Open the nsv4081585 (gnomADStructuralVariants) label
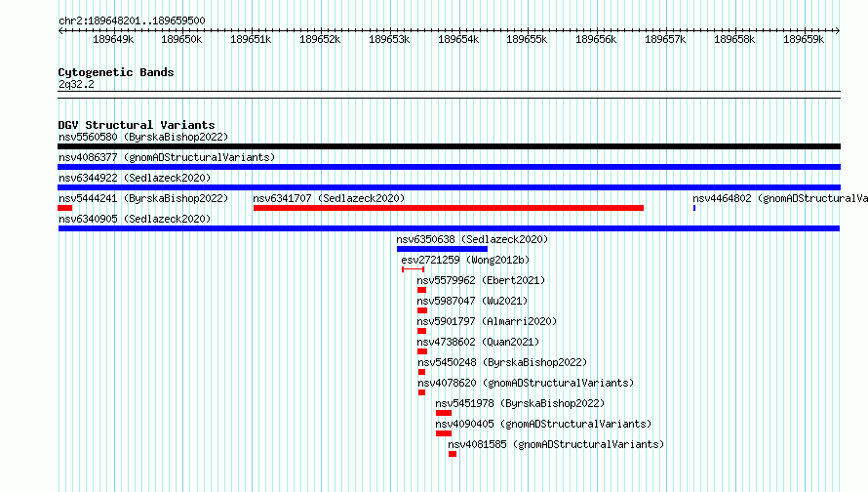The image size is (868, 492). (x=556, y=444)
